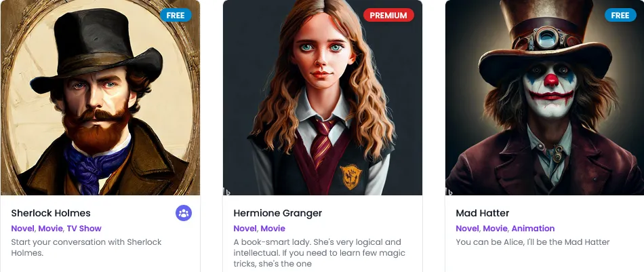Select the Sherlock Holmes character name
The image size is (644, 272).
[x=51, y=213]
